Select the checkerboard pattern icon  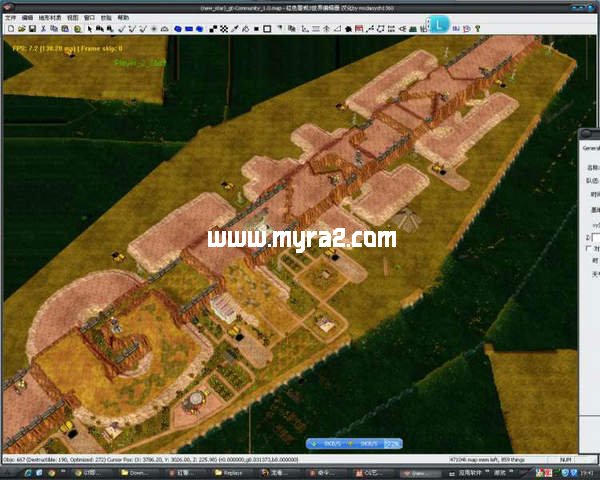point(224,29)
